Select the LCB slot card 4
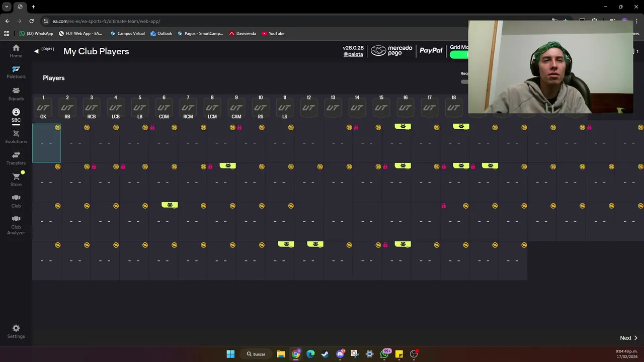Viewport: 644px width, 362px height. [x=116, y=108]
